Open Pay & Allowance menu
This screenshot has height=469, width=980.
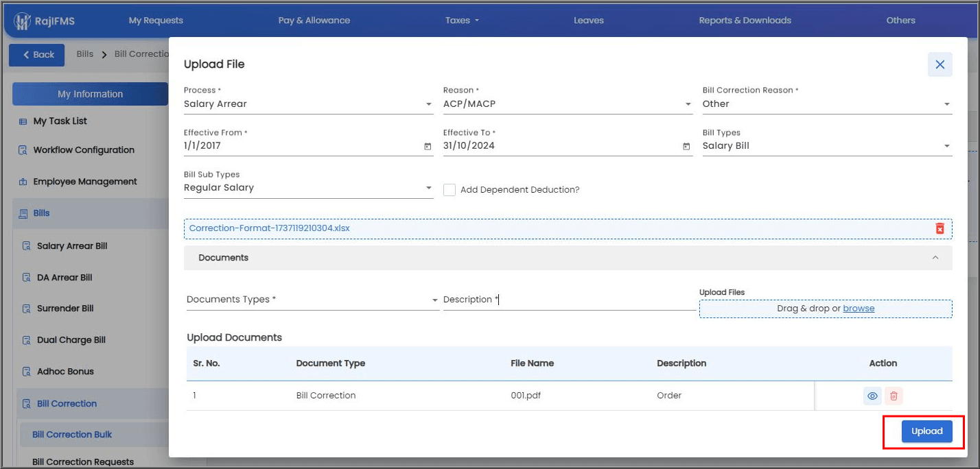click(x=314, y=21)
